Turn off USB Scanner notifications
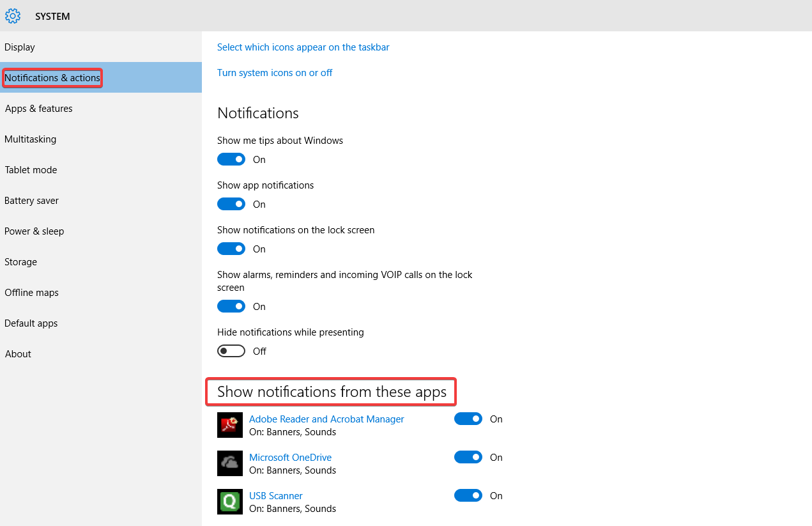 coord(468,495)
